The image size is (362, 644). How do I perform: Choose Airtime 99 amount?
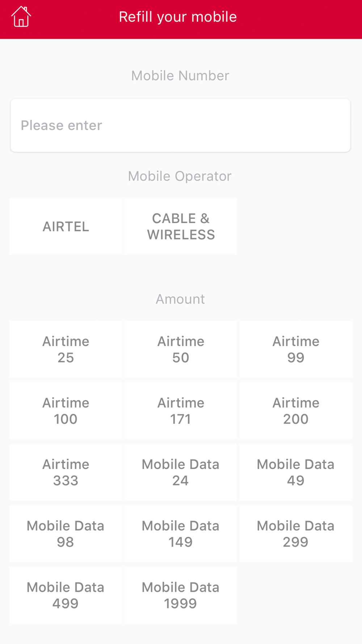pos(296,349)
